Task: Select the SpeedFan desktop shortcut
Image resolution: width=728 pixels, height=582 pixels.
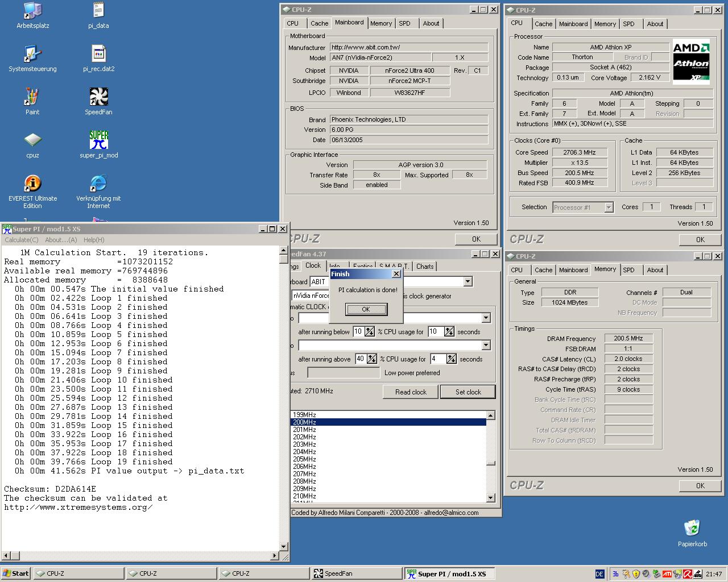Action: (98, 101)
